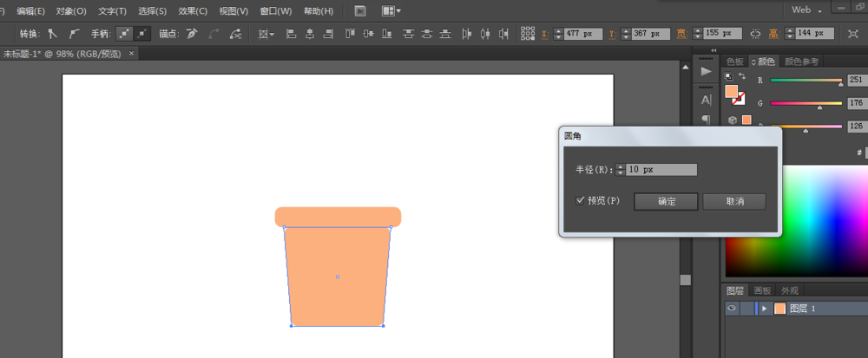Cancel the dialog with 取消 button
The image size is (868, 358).
[734, 202]
